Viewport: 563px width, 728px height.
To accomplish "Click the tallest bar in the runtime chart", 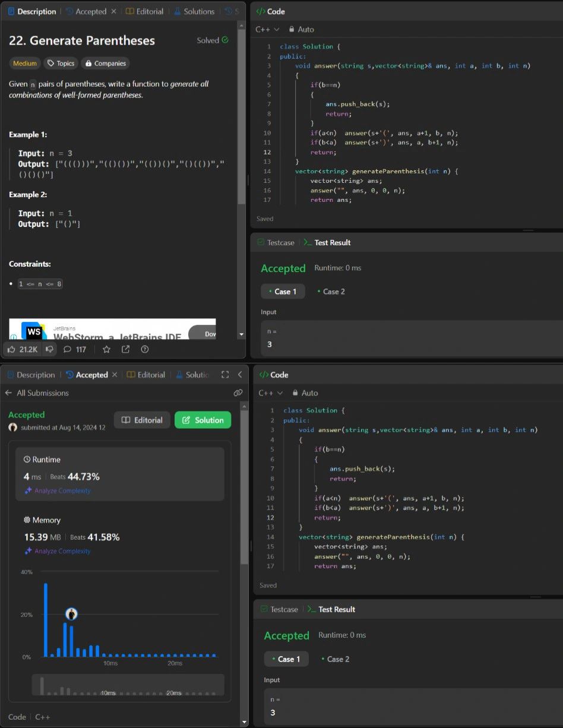I will (x=45, y=620).
